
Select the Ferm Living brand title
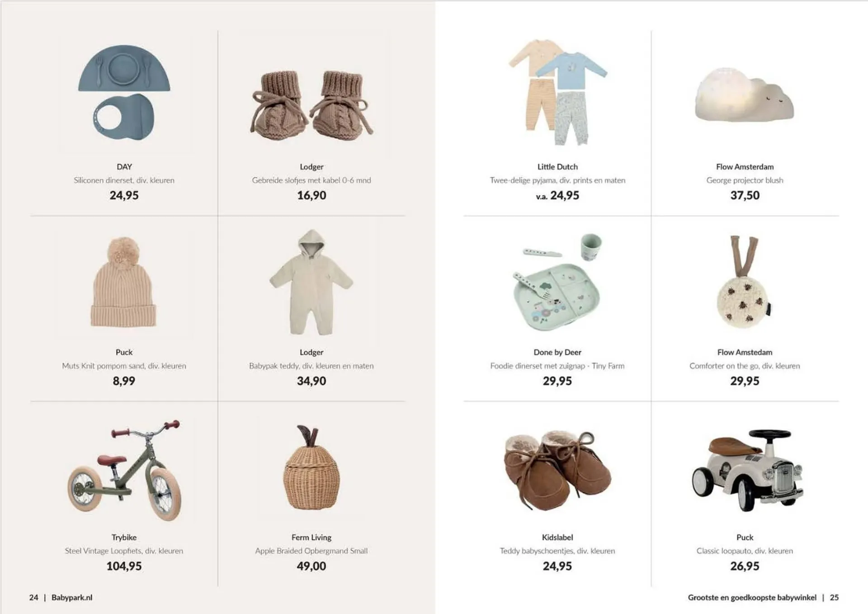click(x=311, y=537)
